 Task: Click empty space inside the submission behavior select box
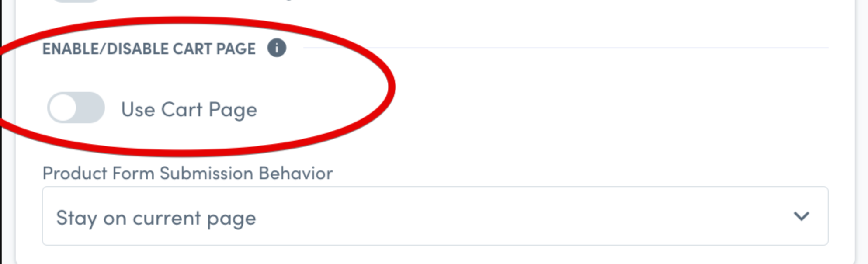point(524,216)
